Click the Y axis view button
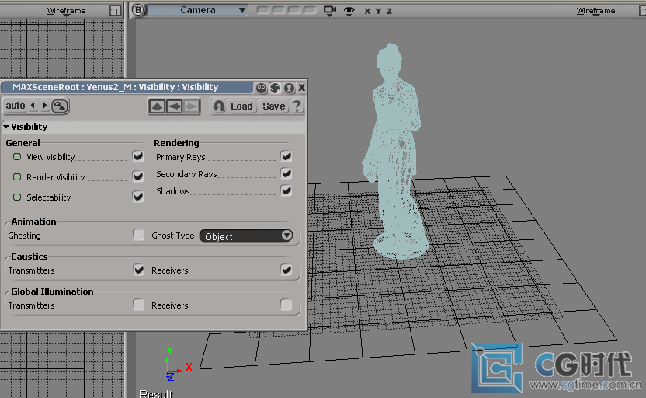The image size is (646, 398). point(378,11)
